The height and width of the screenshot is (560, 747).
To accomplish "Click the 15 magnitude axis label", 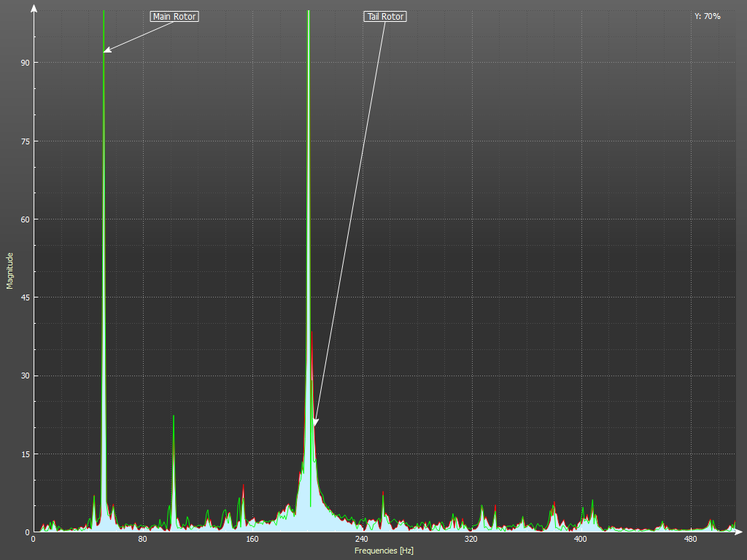I will click(x=24, y=454).
